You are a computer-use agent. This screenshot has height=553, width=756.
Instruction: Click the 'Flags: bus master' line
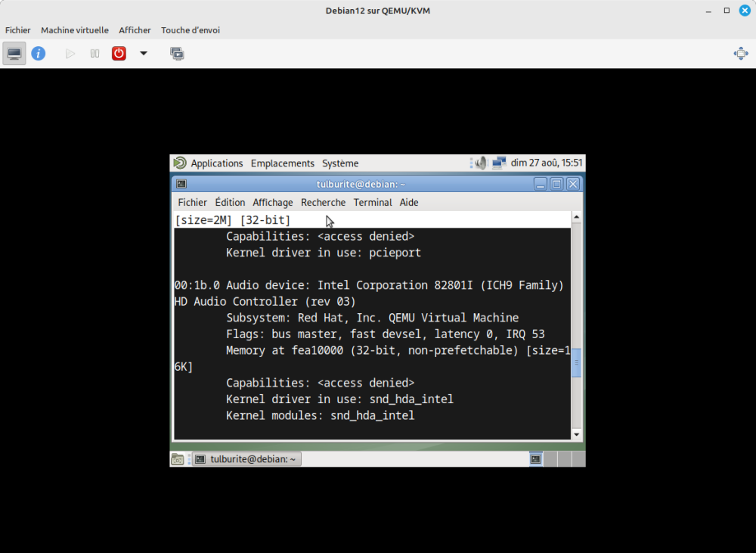(x=386, y=334)
